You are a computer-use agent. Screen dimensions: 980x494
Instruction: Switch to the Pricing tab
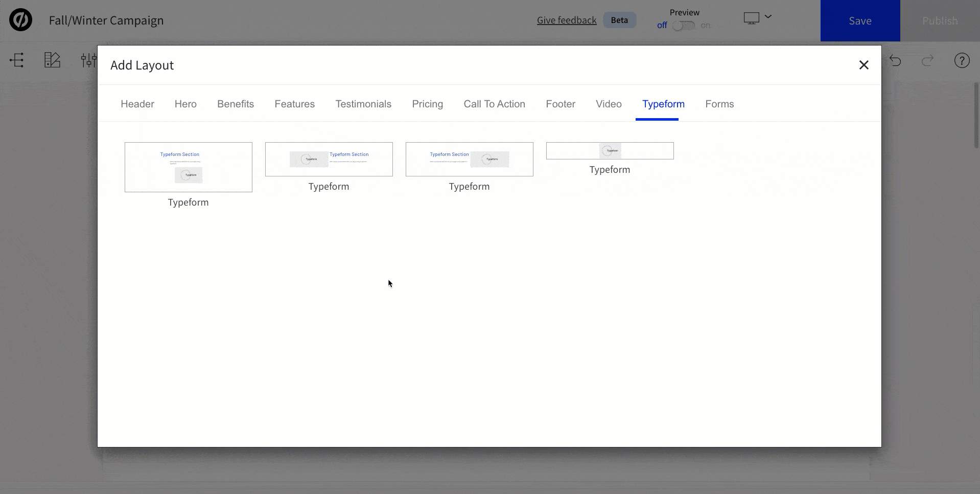point(428,104)
